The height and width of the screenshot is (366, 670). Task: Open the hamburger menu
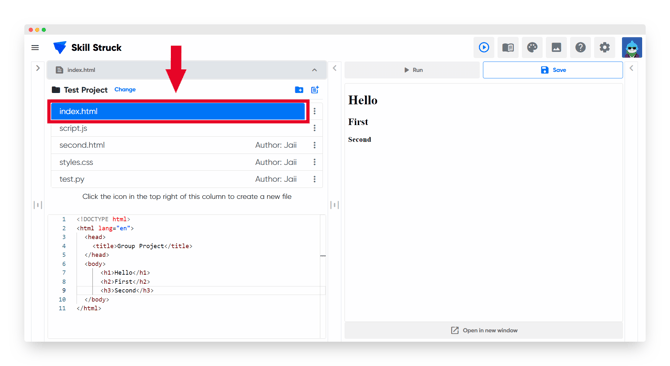point(35,47)
